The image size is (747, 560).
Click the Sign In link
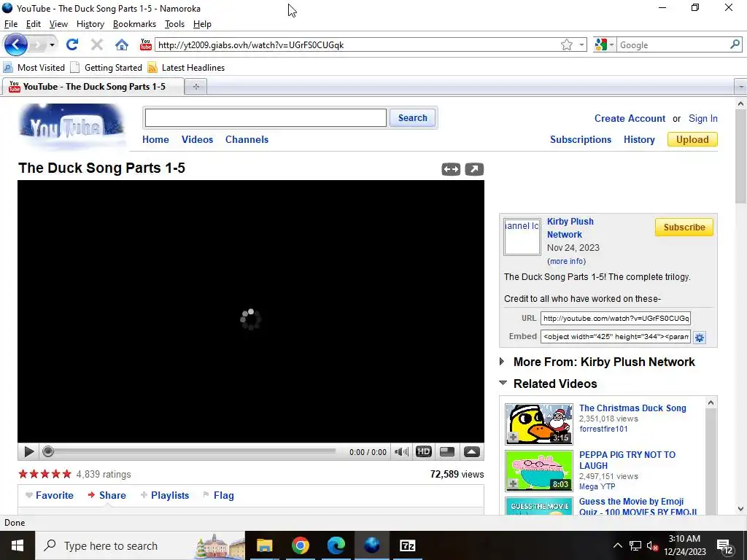point(703,119)
